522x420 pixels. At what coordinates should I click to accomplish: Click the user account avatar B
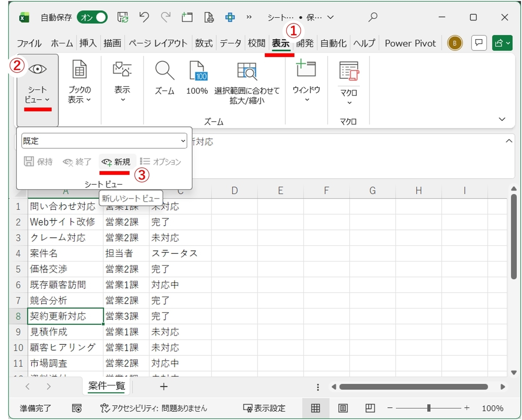[x=455, y=43]
